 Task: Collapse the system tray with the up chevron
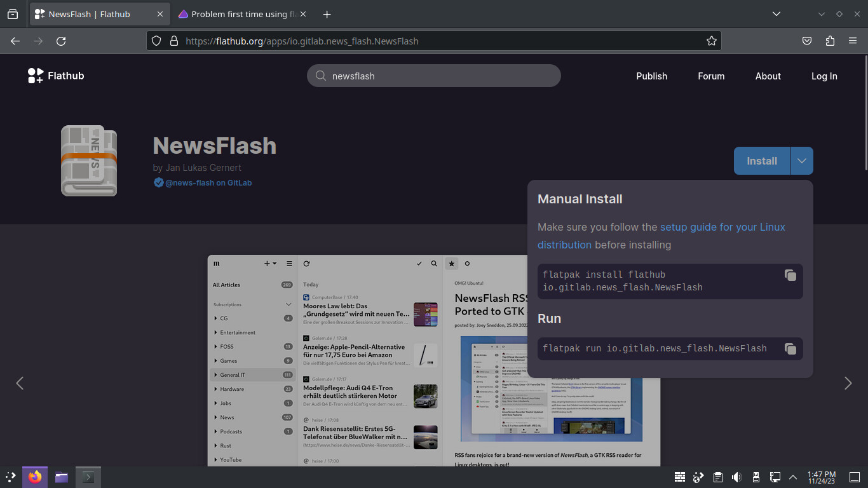(x=792, y=477)
